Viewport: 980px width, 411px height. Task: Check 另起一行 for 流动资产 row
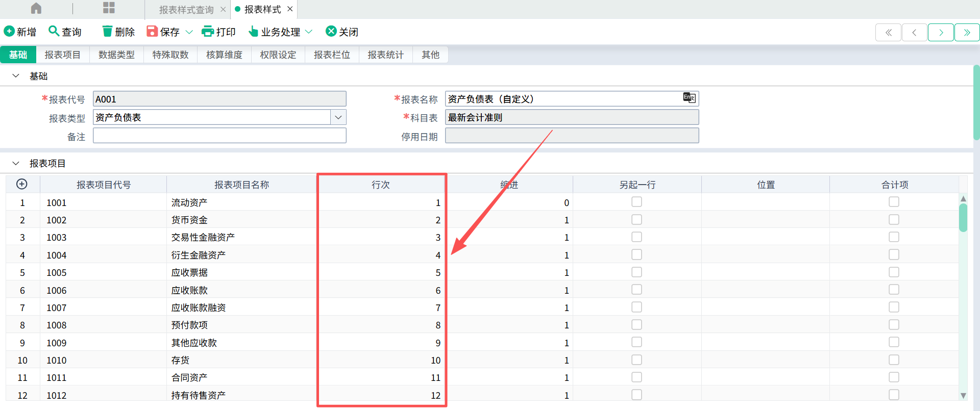(636, 202)
